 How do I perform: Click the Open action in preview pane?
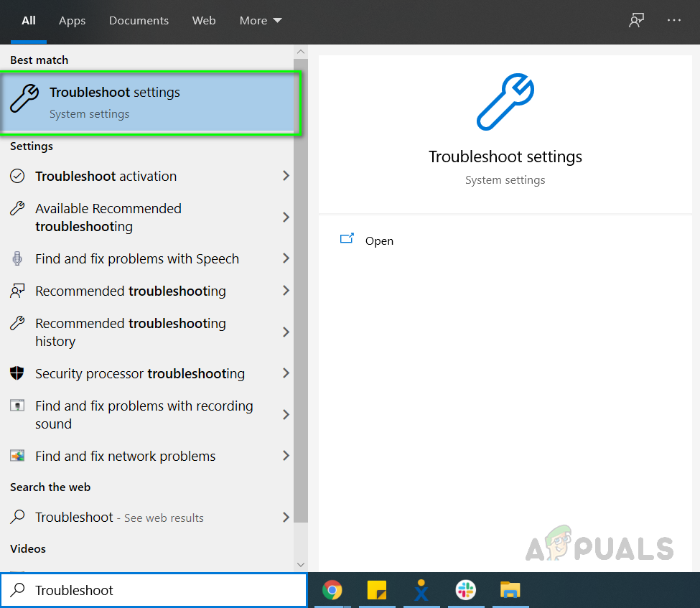coord(379,241)
